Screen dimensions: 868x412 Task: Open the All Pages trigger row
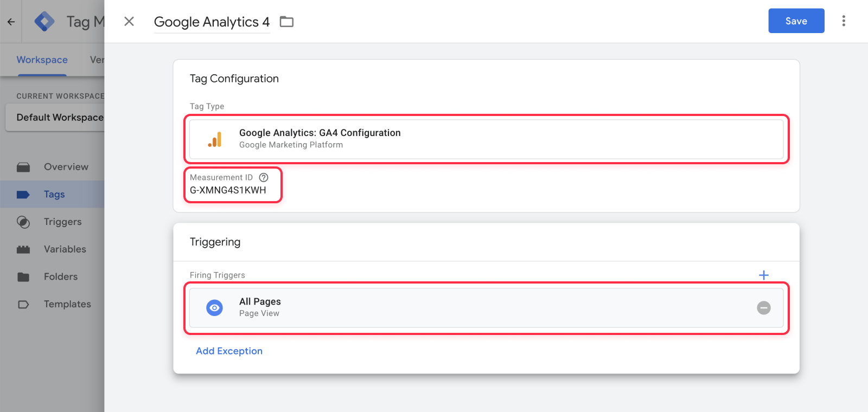pyautogui.click(x=487, y=307)
